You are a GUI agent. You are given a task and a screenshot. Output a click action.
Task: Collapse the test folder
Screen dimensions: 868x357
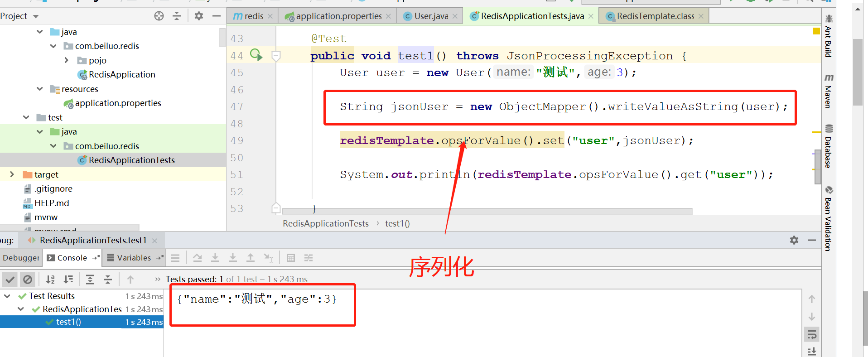click(x=26, y=117)
